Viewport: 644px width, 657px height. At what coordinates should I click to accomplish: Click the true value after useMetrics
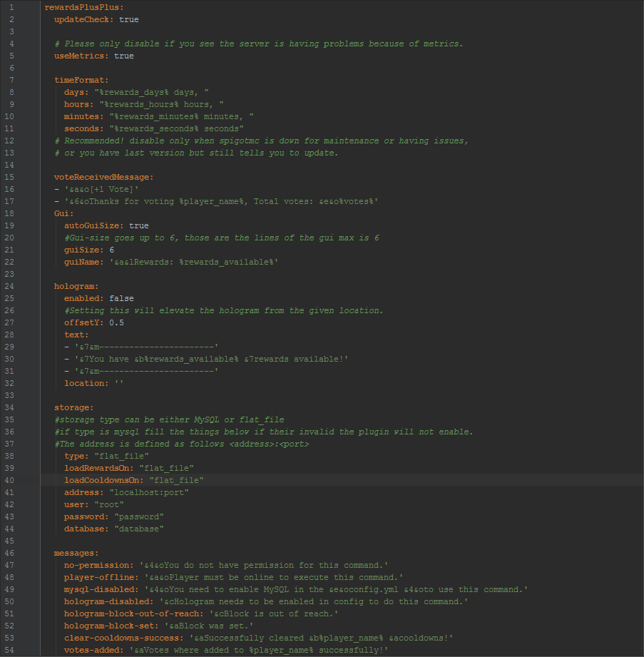pos(124,56)
